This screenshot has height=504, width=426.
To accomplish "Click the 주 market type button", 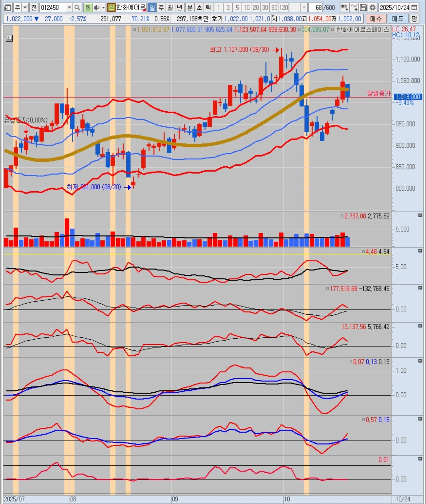I will 18,7.
